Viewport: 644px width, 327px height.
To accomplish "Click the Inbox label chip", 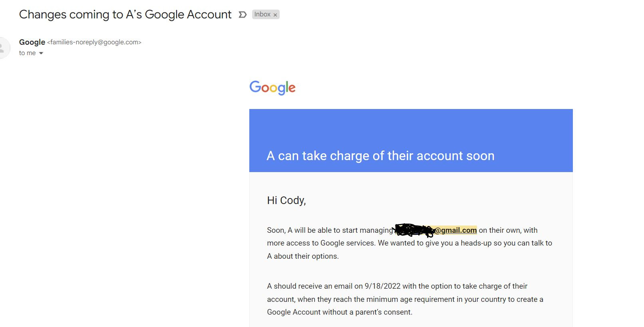I will pyautogui.click(x=262, y=14).
